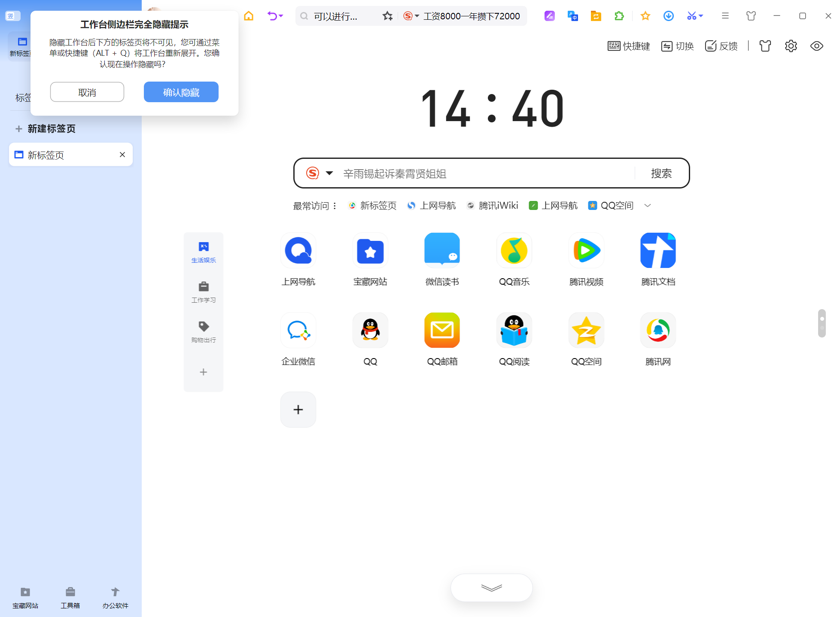The width and height of the screenshot is (840, 617).
Task: Click the 确认隐藏 button
Action: point(181,92)
